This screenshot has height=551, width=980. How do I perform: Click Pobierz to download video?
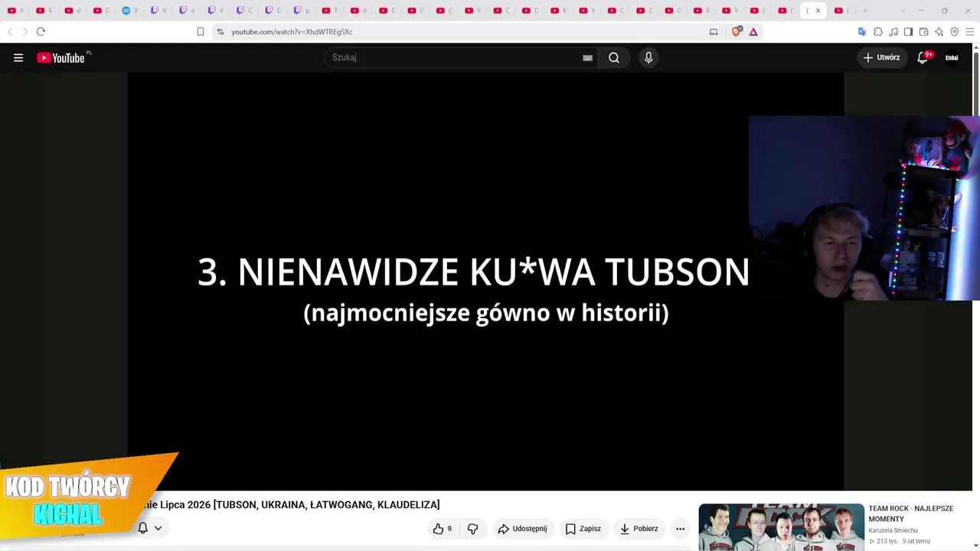click(x=639, y=529)
